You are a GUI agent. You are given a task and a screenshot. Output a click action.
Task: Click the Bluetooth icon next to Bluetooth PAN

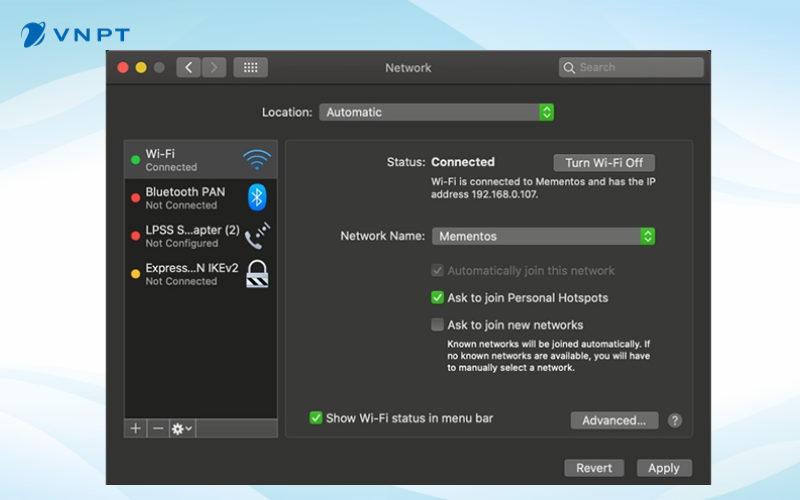(257, 197)
